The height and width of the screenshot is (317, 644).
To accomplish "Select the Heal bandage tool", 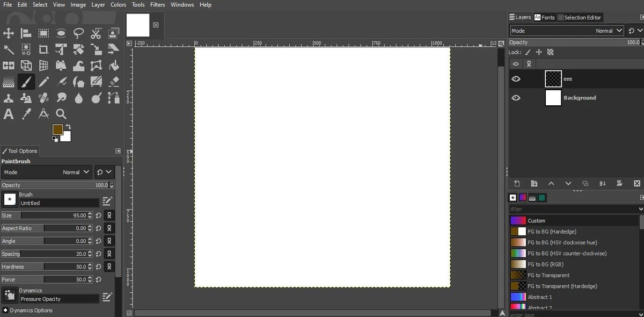I will pos(43,98).
